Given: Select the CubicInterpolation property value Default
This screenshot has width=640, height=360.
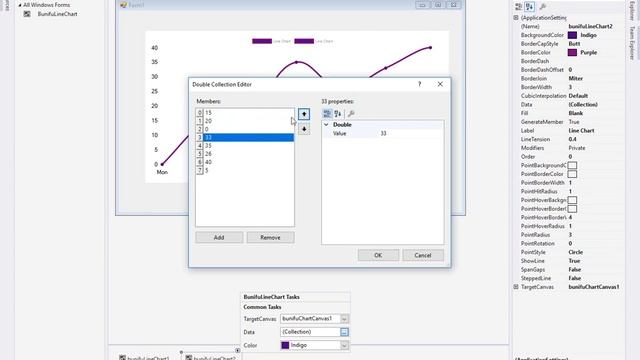Looking at the screenshot, I should 578,96.
